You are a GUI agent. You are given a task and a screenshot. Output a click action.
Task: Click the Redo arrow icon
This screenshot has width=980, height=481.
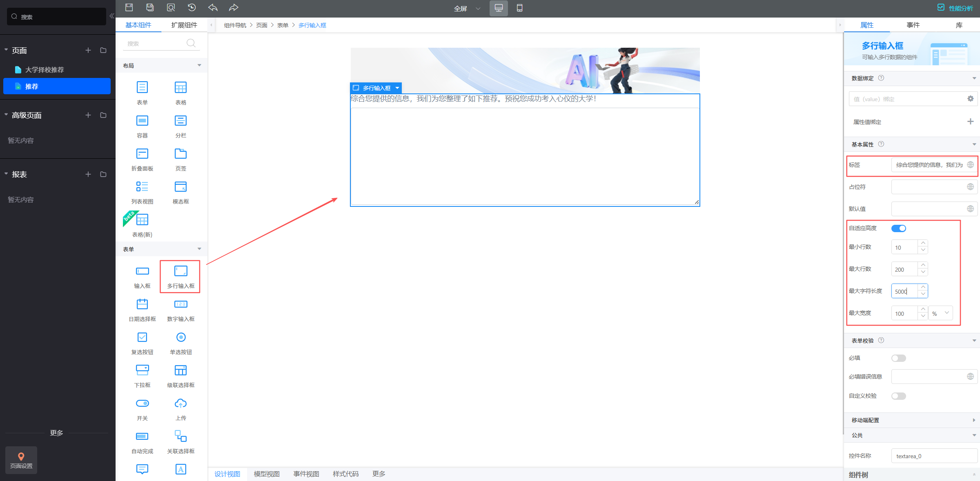click(x=234, y=8)
